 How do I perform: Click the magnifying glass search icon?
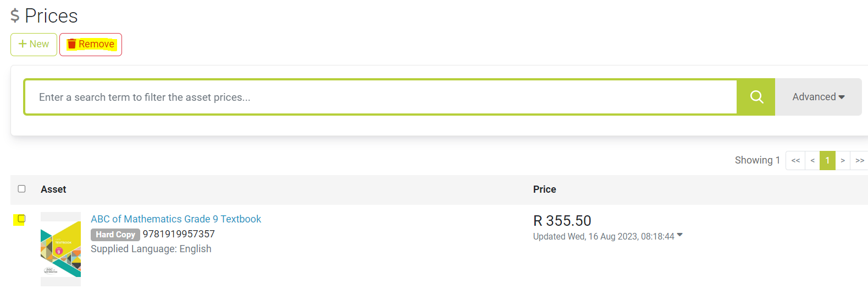click(x=756, y=97)
